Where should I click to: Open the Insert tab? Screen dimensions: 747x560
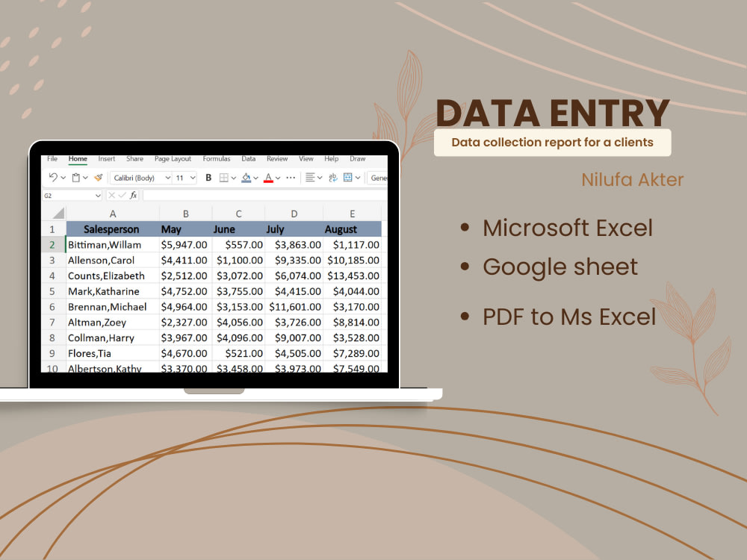click(107, 158)
